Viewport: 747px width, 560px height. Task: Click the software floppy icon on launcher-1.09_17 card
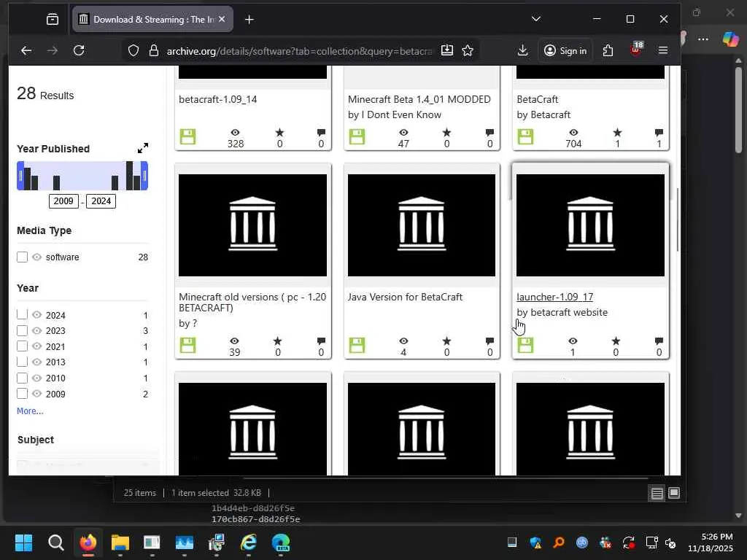coord(525,345)
